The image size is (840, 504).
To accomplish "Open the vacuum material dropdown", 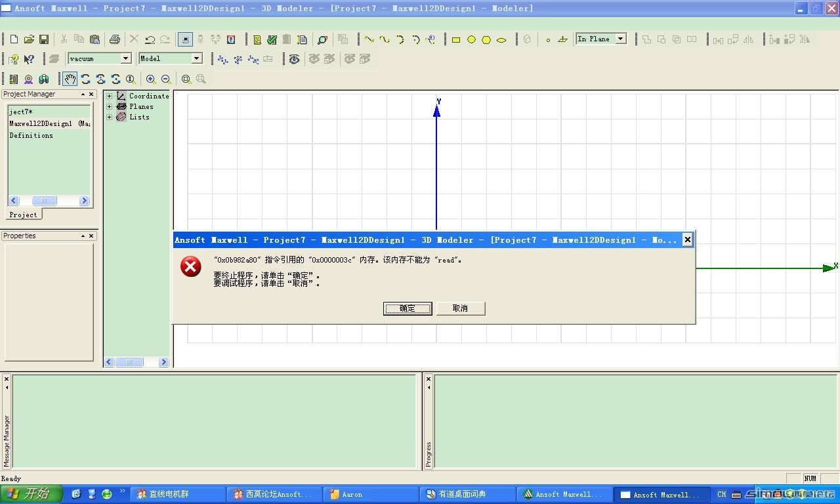I will click(x=126, y=58).
